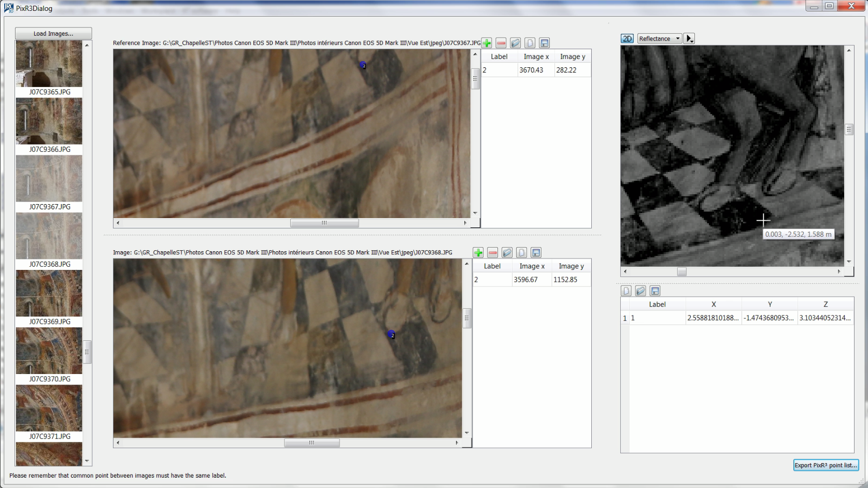Image resolution: width=868 pixels, height=488 pixels.
Task: Save reference image point list
Action: pos(544,43)
